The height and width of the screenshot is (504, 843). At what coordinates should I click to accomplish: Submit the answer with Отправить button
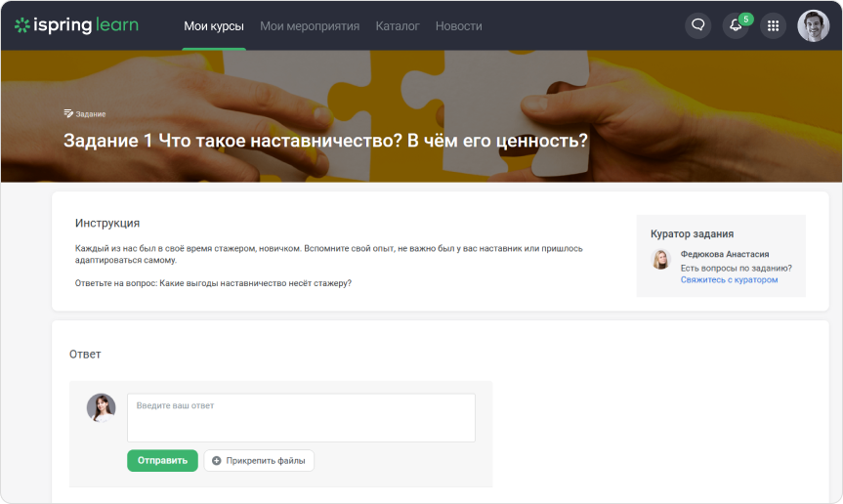click(162, 460)
